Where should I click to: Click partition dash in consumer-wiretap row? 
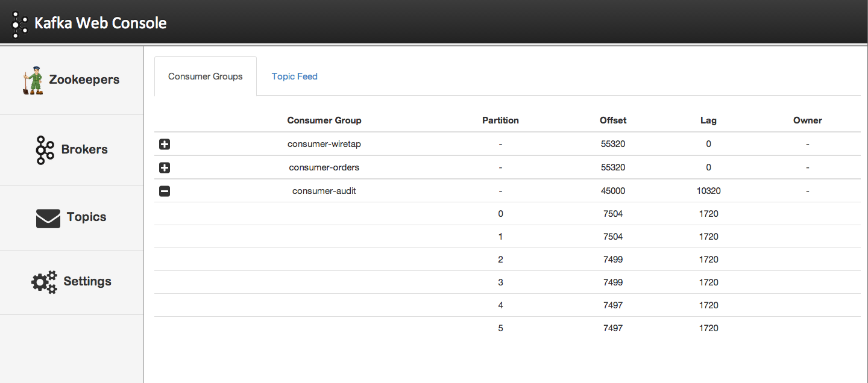coord(500,145)
